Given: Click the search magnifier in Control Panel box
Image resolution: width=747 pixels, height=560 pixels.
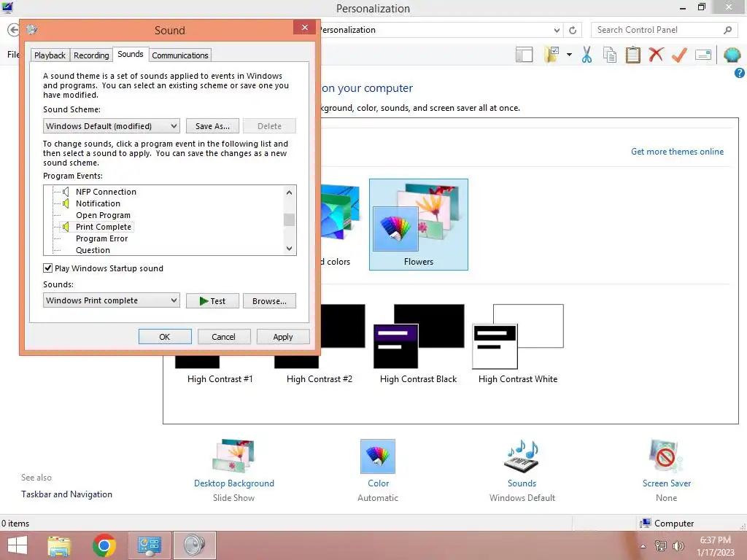Looking at the screenshot, I should [x=727, y=30].
